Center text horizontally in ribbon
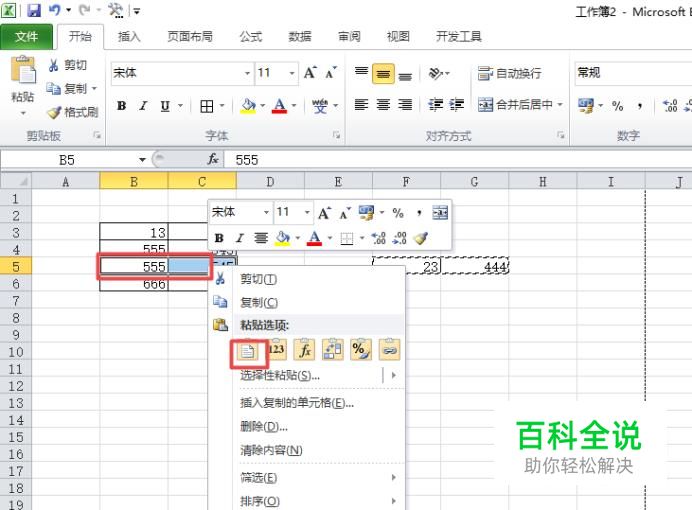692x510 pixels. click(x=383, y=105)
